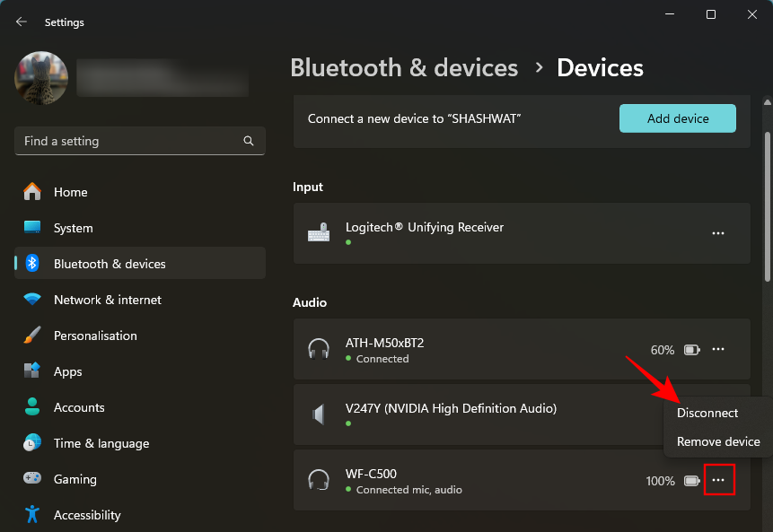Open Gaming settings
Image resolution: width=773 pixels, height=532 pixels.
(140, 479)
